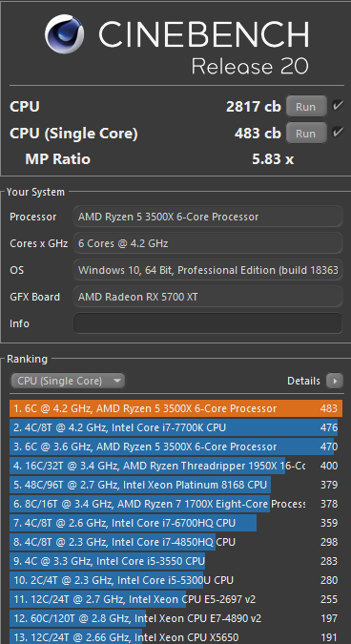Select ranking row 7 Core i7-6700HQ
The height and width of the screenshot is (644, 351).
[x=175, y=523]
